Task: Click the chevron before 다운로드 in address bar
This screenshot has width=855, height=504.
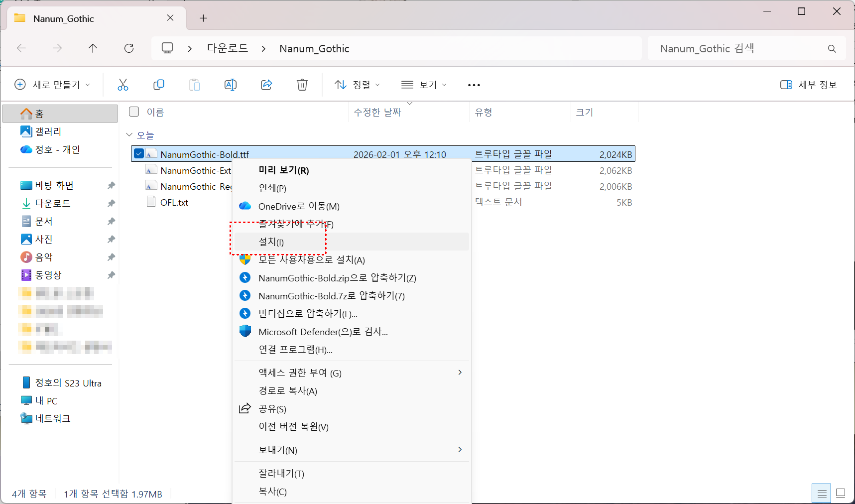Action: 190,49
